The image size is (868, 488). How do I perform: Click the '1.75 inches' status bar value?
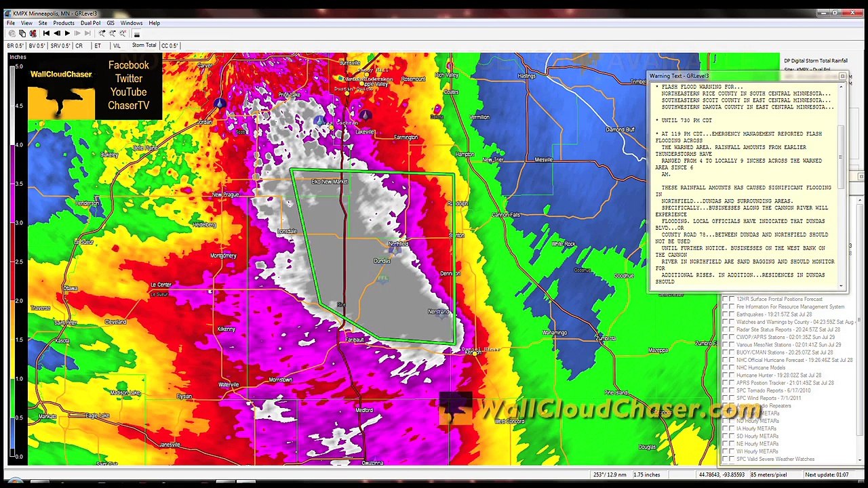[646, 474]
